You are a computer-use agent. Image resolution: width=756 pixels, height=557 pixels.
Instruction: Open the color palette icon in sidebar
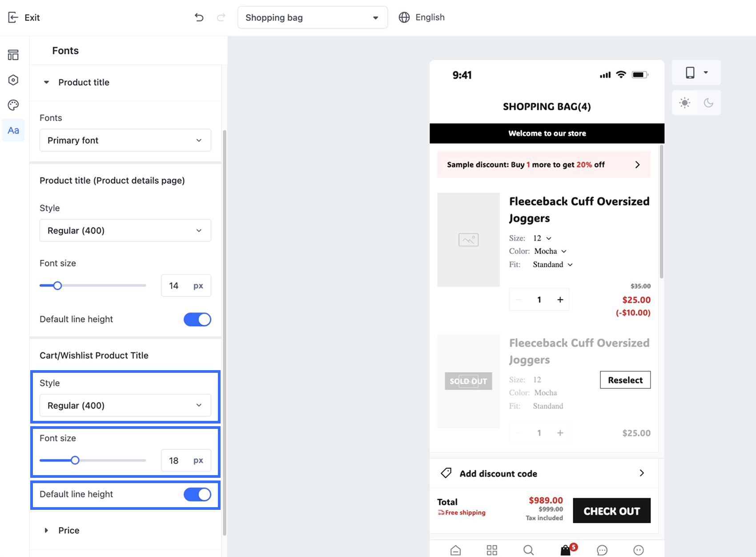[13, 105]
